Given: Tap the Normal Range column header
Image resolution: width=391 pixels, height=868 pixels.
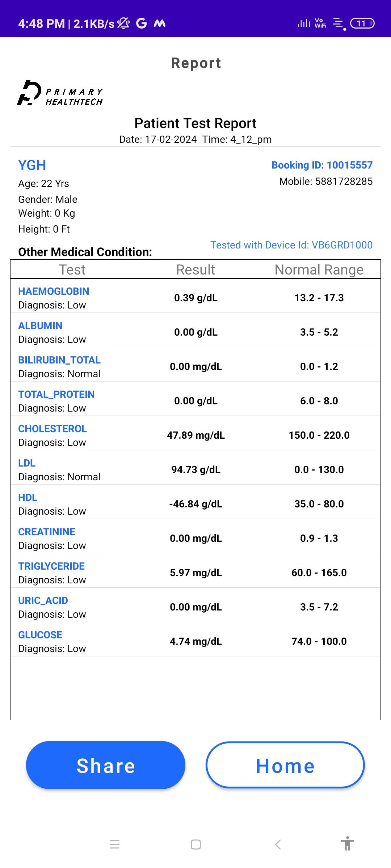Looking at the screenshot, I should 319,270.
